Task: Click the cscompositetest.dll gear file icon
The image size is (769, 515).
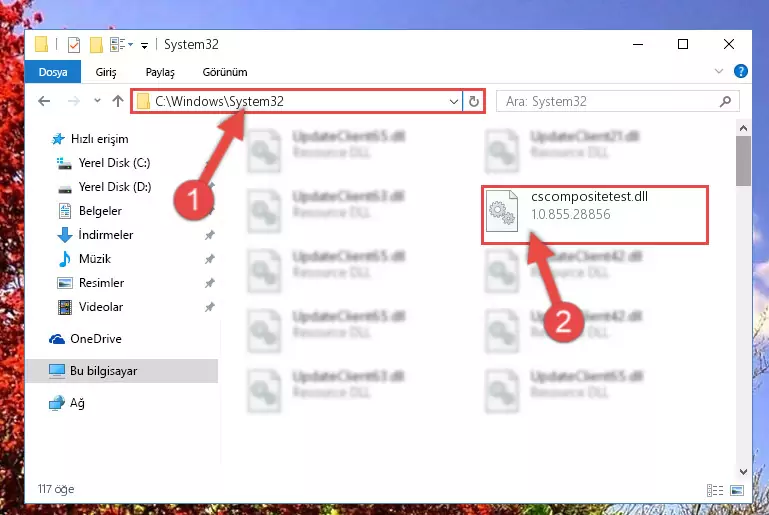Action: [x=502, y=211]
